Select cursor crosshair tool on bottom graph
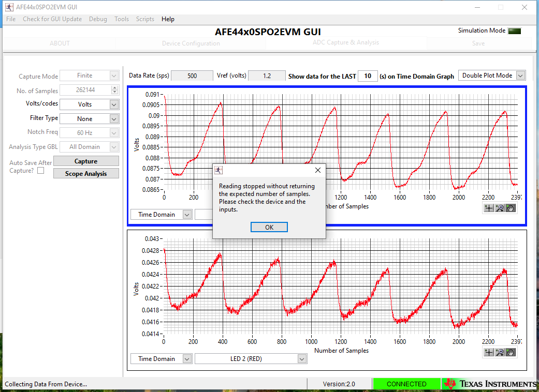Image resolution: width=539 pixels, height=392 pixels. (x=488, y=352)
